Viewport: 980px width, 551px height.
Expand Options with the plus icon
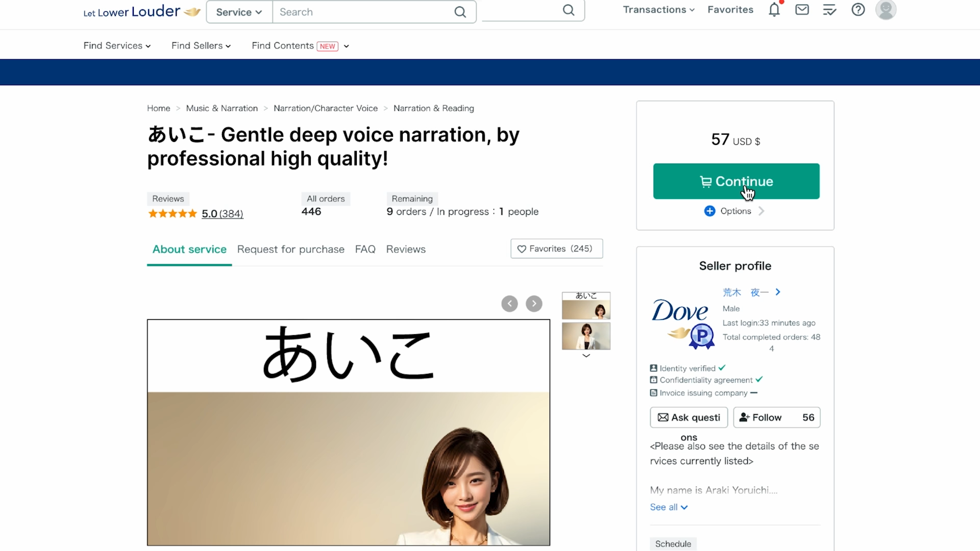(x=709, y=211)
